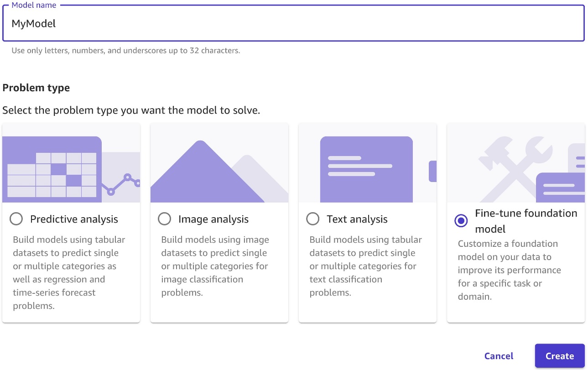Select the Image analysis radio button
This screenshot has height=370, width=588.
pos(164,219)
